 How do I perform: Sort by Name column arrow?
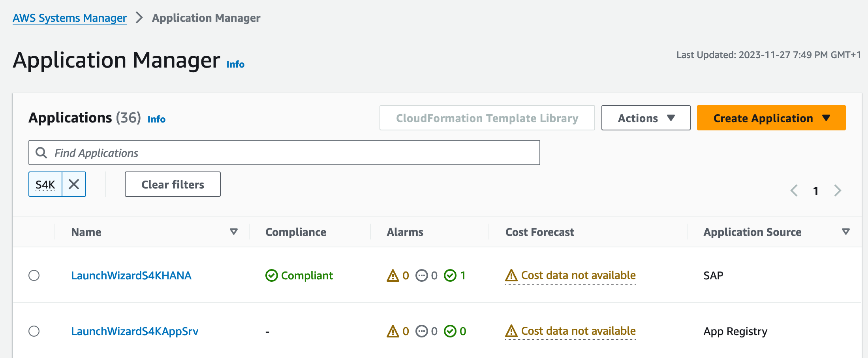pyautogui.click(x=234, y=232)
